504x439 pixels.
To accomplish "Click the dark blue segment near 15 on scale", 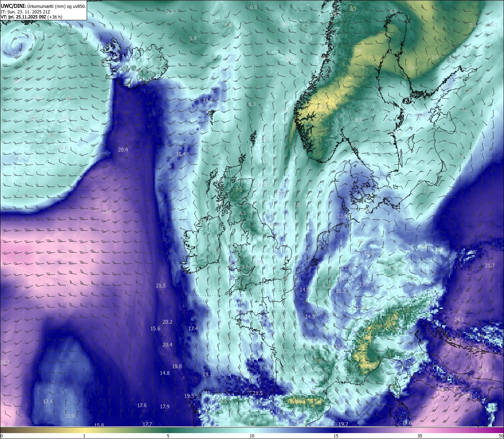I will coord(336,430).
